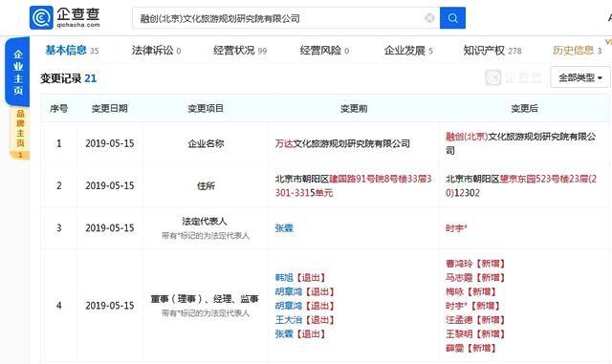The width and height of the screenshot is (612, 364).
Task: Open the 王黎明 person link
Action: pyautogui.click(x=459, y=334)
